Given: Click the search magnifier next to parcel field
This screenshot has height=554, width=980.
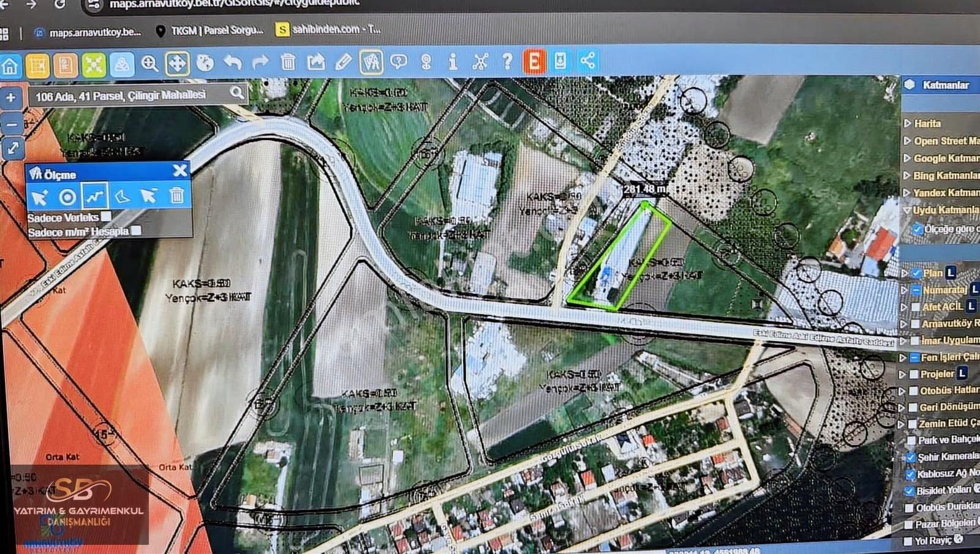Looking at the screenshot, I should (x=236, y=92).
